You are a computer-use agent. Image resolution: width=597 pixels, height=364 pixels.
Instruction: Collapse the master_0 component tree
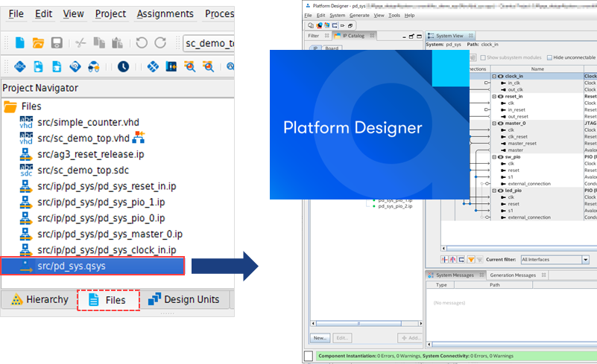pos(493,123)
